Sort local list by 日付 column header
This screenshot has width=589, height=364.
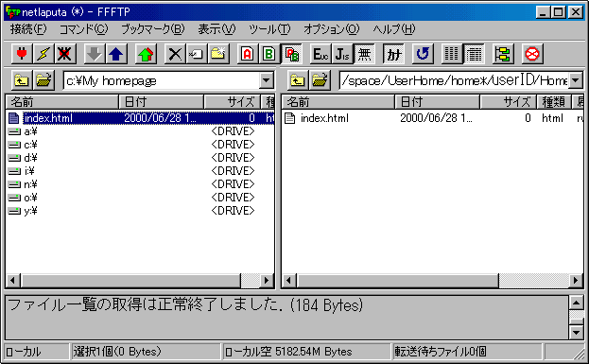(162, 102)
